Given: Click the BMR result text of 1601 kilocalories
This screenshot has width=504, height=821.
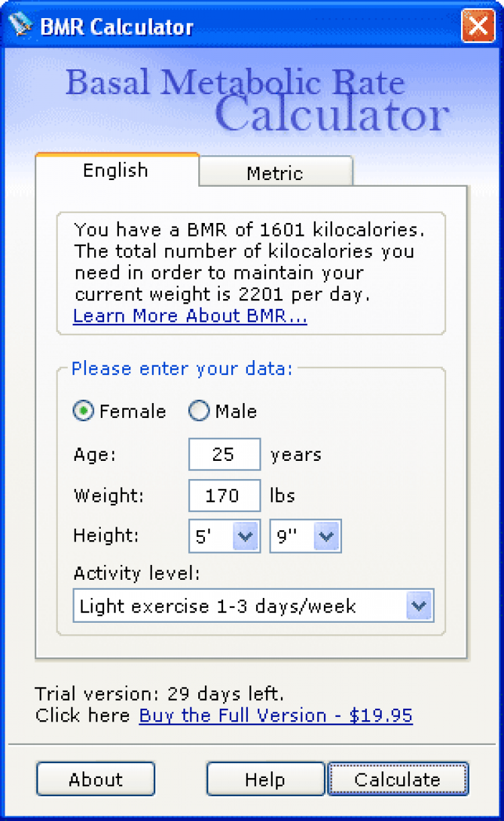Looking at the screenshot, I should [x=249, y=230].
